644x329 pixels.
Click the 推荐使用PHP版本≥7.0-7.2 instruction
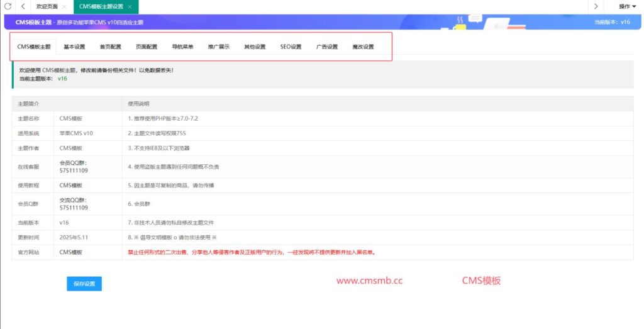163,119
